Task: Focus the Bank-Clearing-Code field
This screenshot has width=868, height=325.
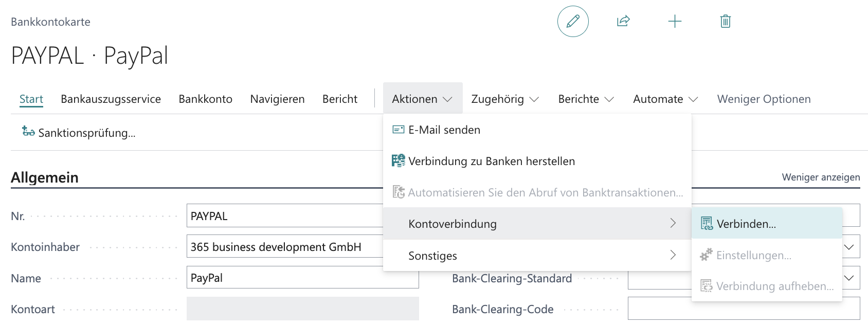Action: click(x=743, y=309)
